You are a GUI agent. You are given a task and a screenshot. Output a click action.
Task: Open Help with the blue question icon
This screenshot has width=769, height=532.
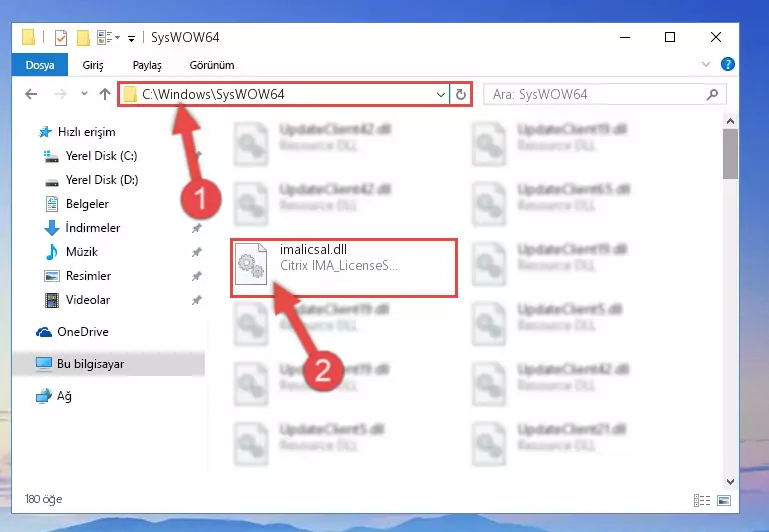click(727, 64)
